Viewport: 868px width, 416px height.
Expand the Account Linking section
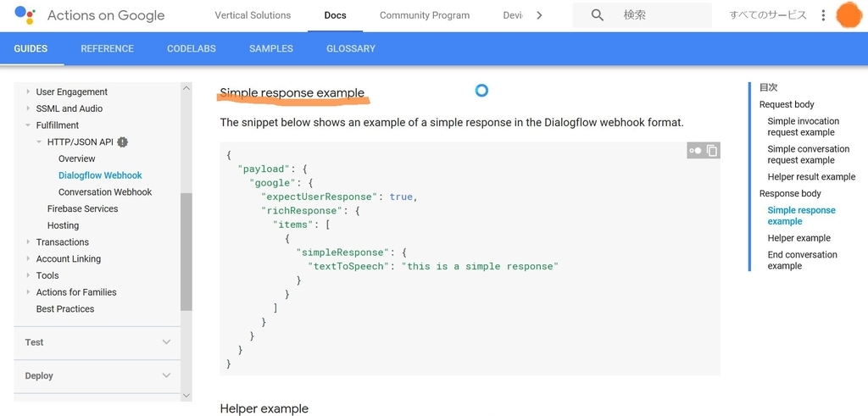pyautogui.click(x=28, y=258)
